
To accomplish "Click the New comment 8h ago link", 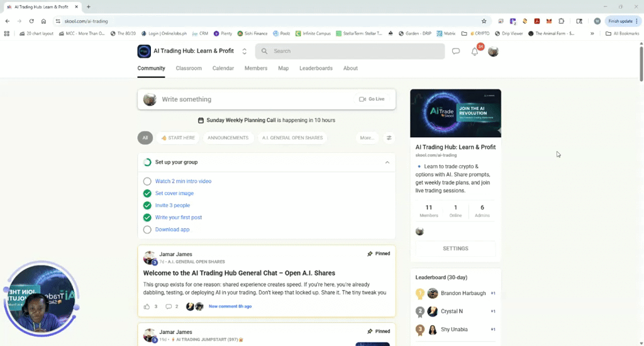I will click(x=230, y=306).
